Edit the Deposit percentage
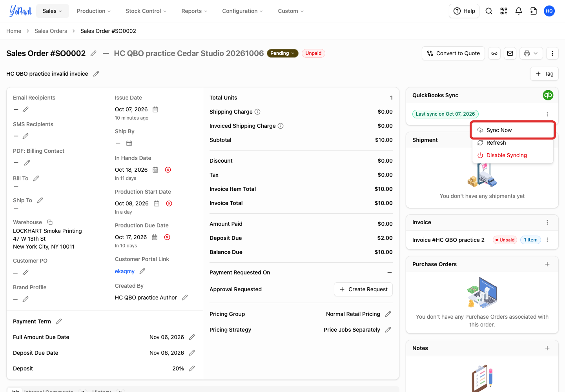This screenshot has width=565, height=392. pos(192,368)
